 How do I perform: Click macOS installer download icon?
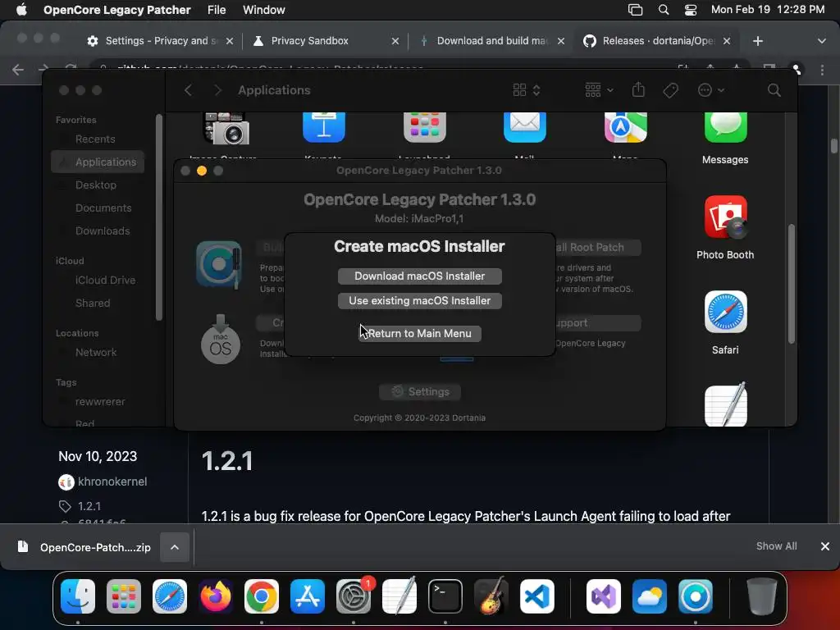[220, 340]
